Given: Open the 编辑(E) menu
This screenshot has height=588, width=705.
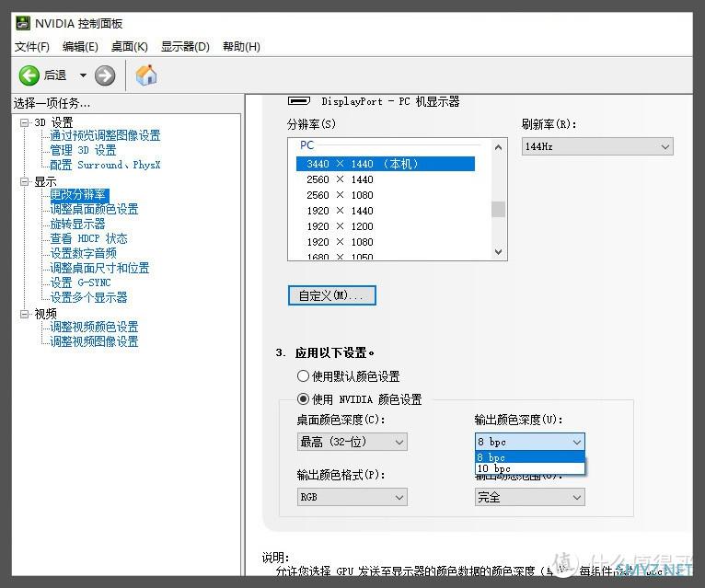Looking at the screenshot, I should [80, 47].
